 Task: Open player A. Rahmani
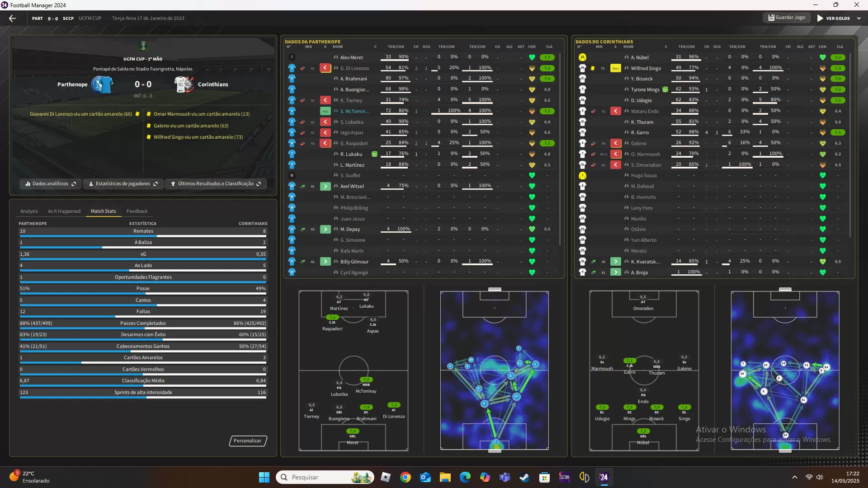point(354,79)
